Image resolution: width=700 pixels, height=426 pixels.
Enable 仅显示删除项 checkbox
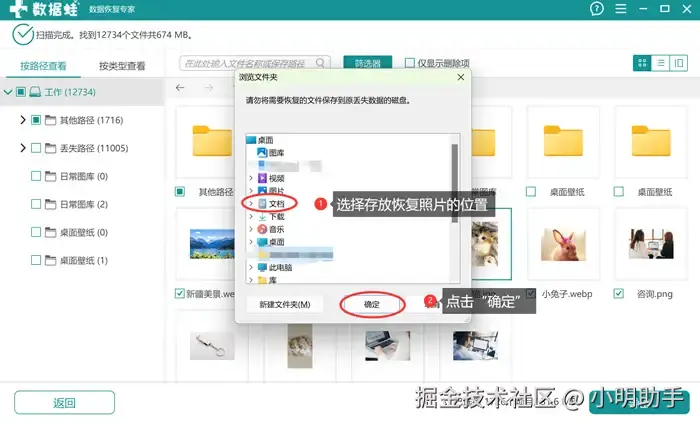point(409,63)
